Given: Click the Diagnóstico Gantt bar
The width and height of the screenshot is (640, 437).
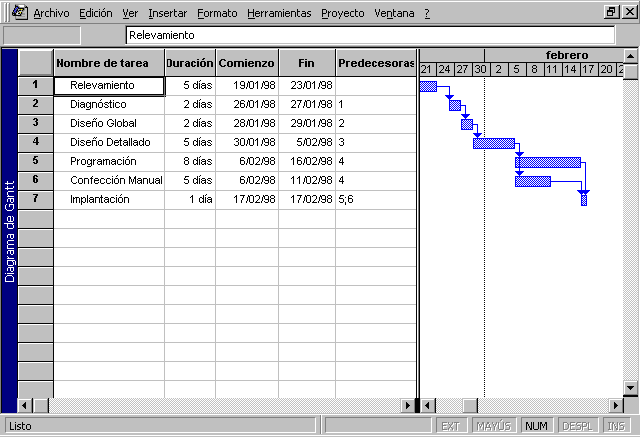Looking at the screenshot, I should coord(455,105).
